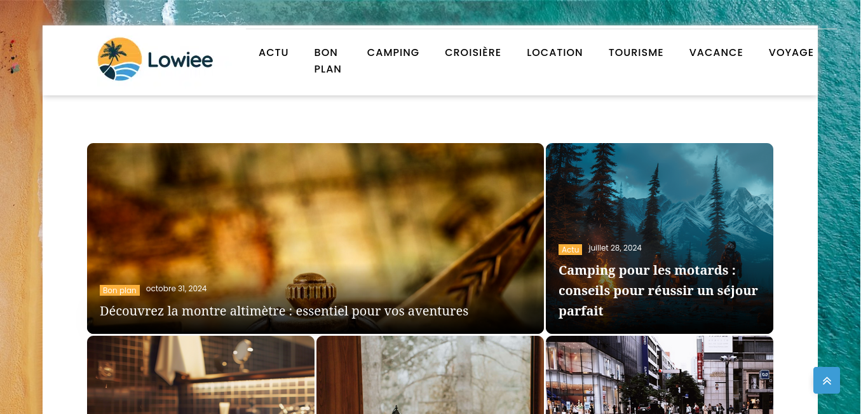
Task: Go to the VOYAGE section
Action: tap(791, 53)
